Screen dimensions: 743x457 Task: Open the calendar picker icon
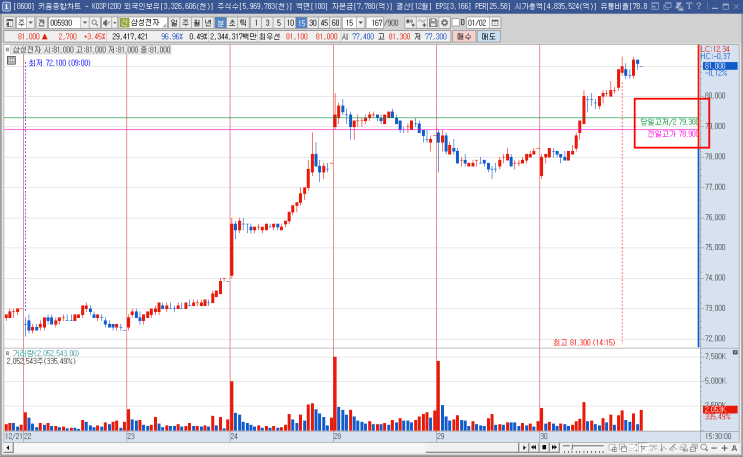[x=495, y=23]
